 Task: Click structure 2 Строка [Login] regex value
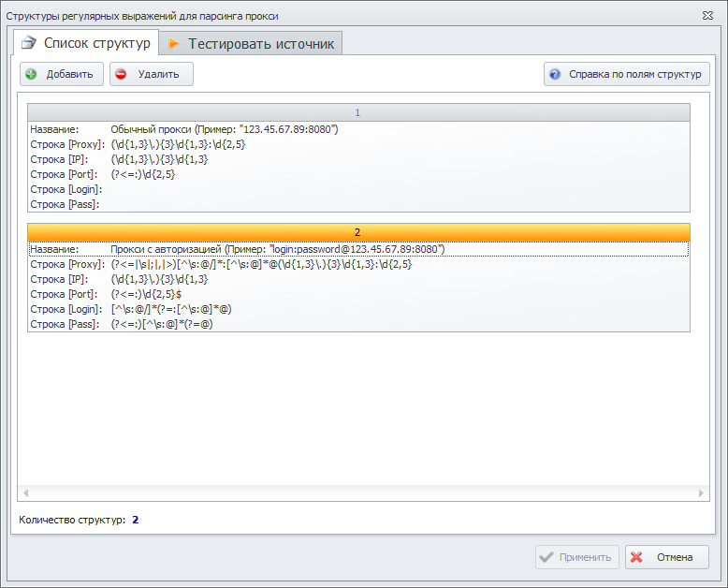171,309
